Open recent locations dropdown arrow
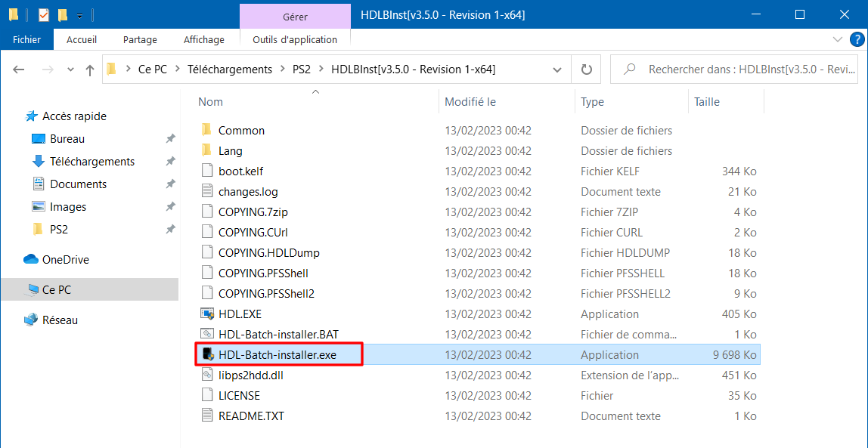Screen dimensions: 868x448 70,70
